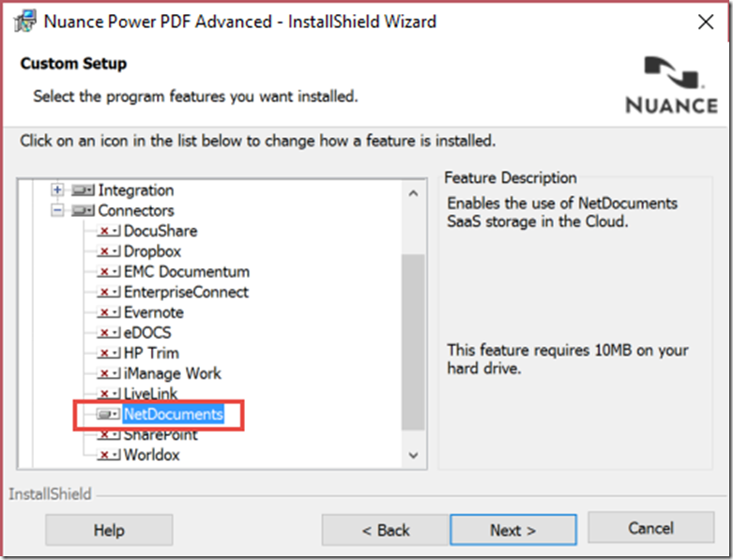The width and height of the screenshot is (733, 560).
Task: Close the InstallShield Wizard window
Action: pos(706,22)
